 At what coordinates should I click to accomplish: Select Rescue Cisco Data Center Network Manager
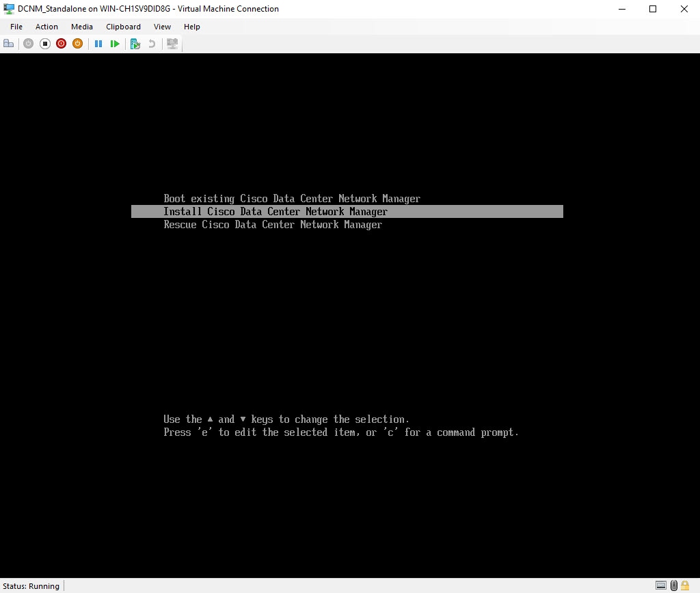tap(273, 225)
